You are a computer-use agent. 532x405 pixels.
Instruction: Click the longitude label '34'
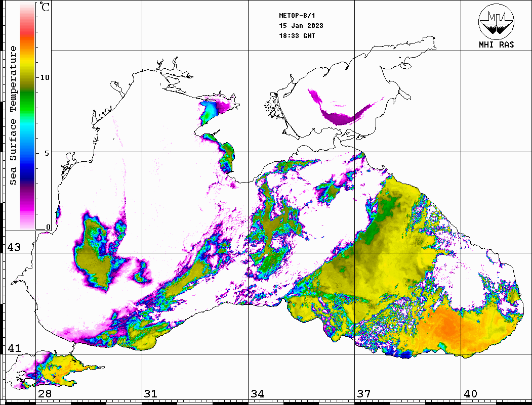tap(257, 393)
